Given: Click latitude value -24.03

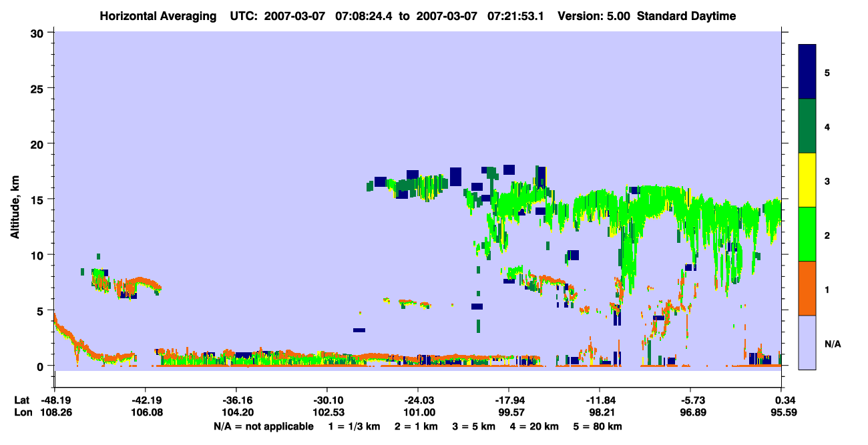Looking at the screenshot, I should (417, 400).
